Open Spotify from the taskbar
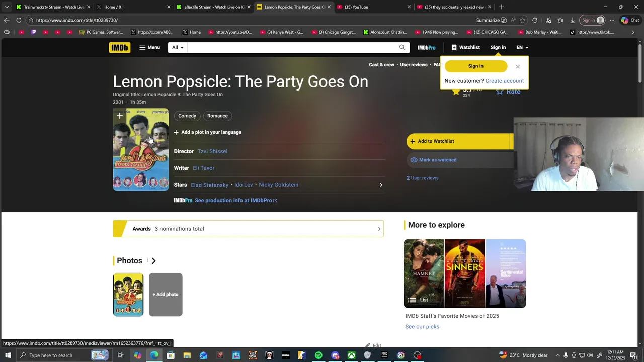 (318, 355)
